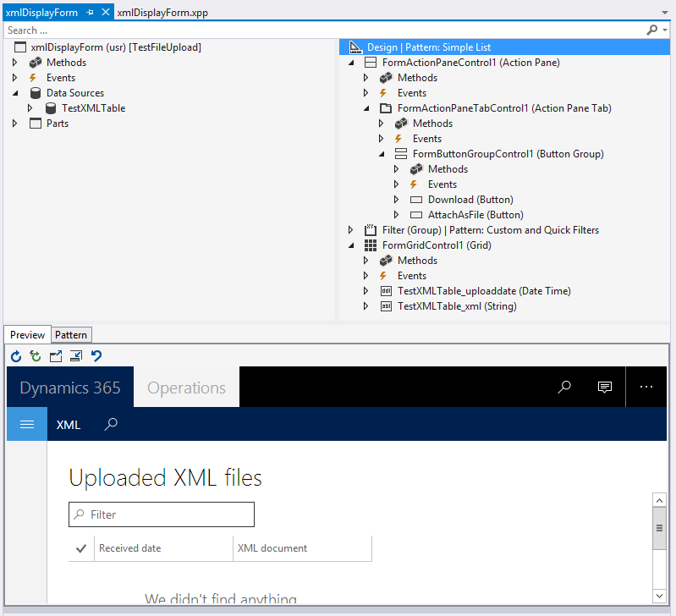Screen dimensions: 676x616
Task: Click the Received date column header
Action: pos(130,548)
